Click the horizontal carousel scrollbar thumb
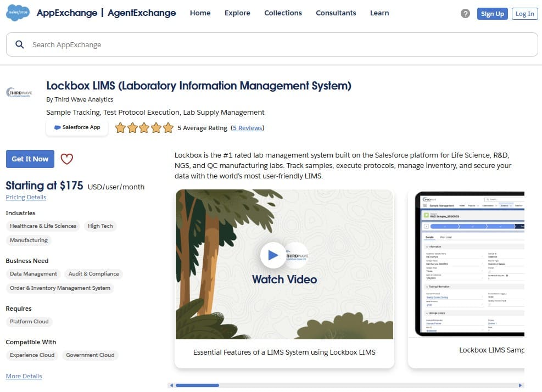Screen dimensions: 542x392 [197, 385]
